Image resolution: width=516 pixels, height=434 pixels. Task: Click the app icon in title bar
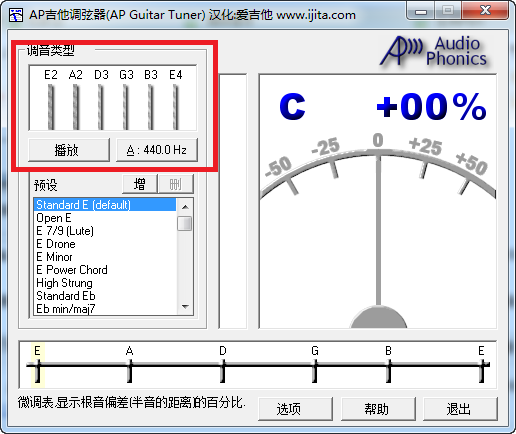coord(16,15)
